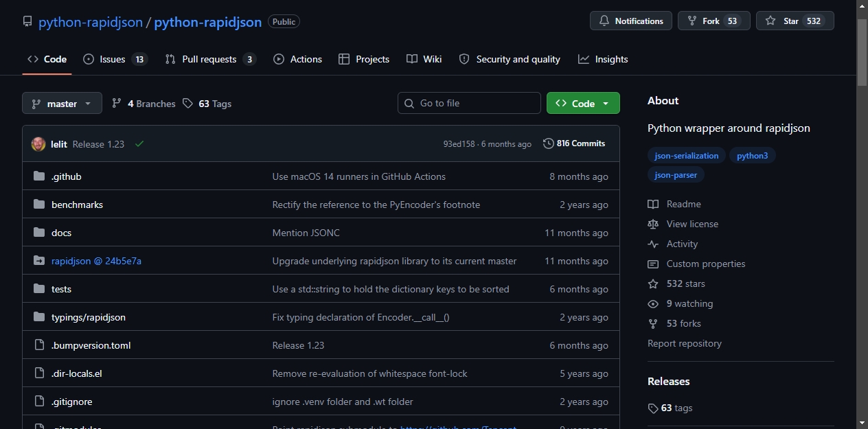Click the tag icon next to 63 Tags

pos(188,104)
